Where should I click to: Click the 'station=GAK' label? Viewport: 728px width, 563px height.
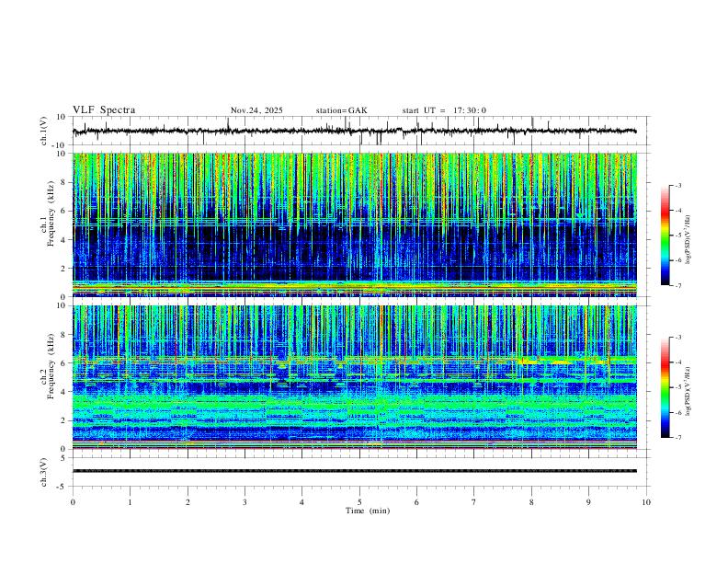click(x=341, y=110)
